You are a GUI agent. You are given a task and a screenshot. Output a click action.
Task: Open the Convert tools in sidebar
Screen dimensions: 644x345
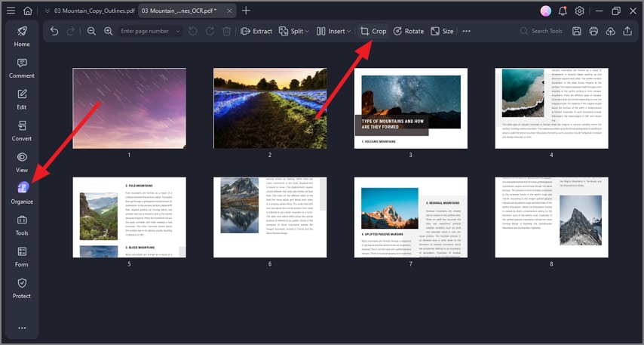coord(22,131)
